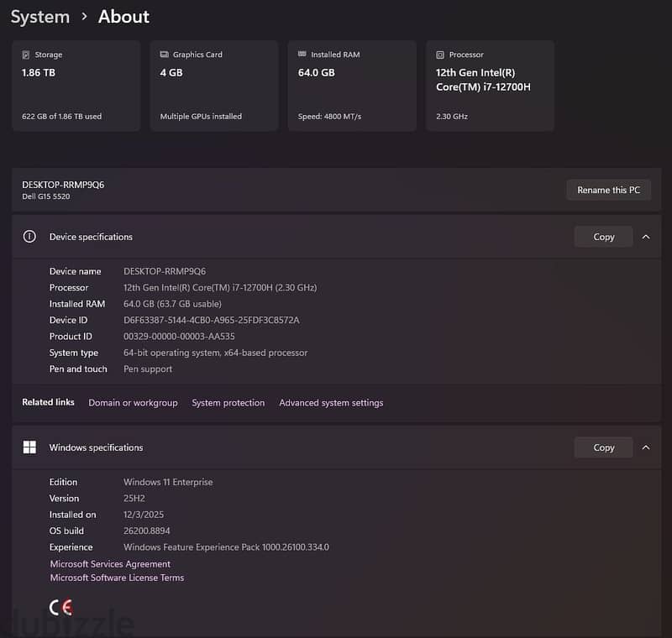
Task: Open Microsoft Software License Terms link
Action: tap(117, 578)
